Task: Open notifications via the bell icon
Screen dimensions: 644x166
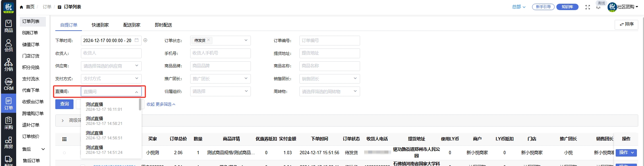Action: [x=598, y=7]
